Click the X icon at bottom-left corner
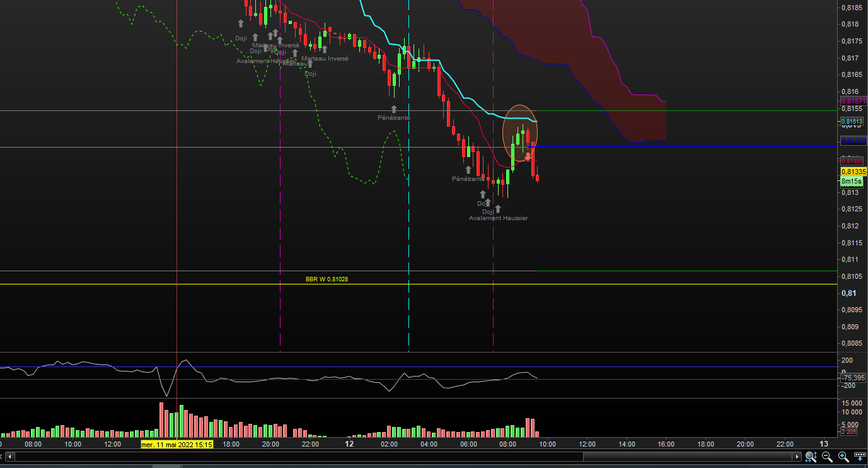 3,456
